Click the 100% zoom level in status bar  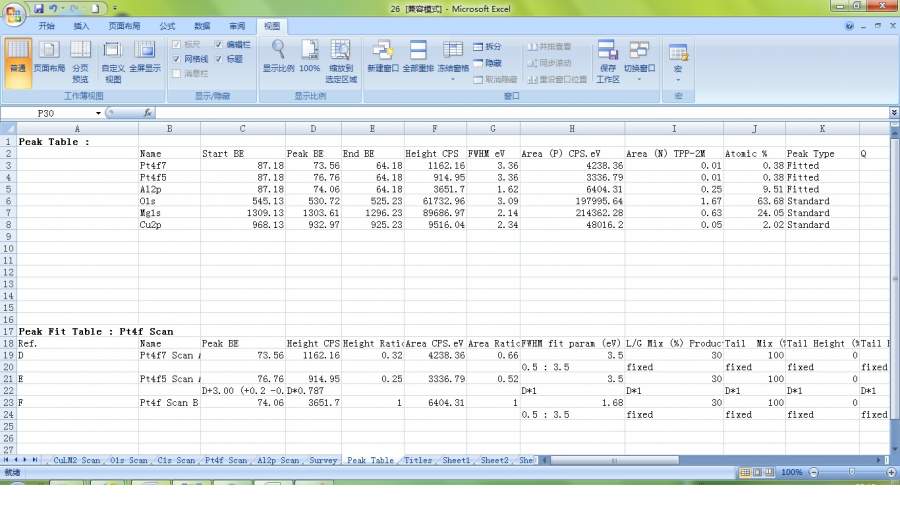click(x=792, y=473)
